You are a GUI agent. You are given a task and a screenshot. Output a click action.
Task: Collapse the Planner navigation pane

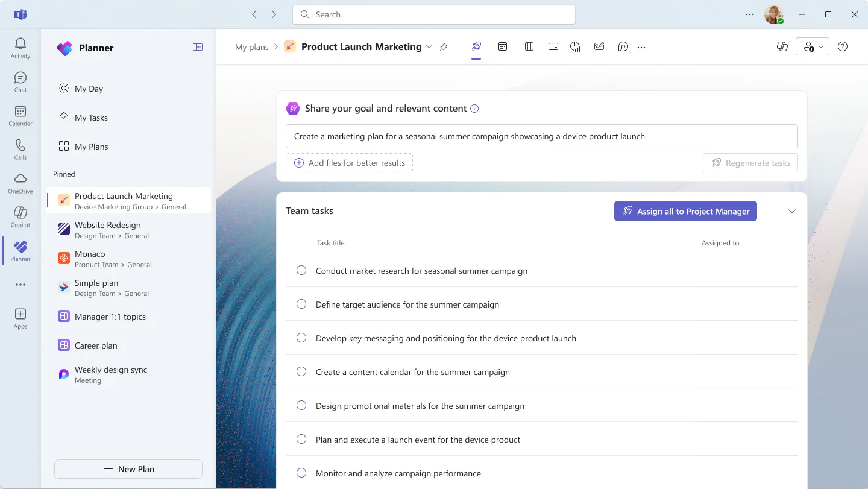(198, 47)
